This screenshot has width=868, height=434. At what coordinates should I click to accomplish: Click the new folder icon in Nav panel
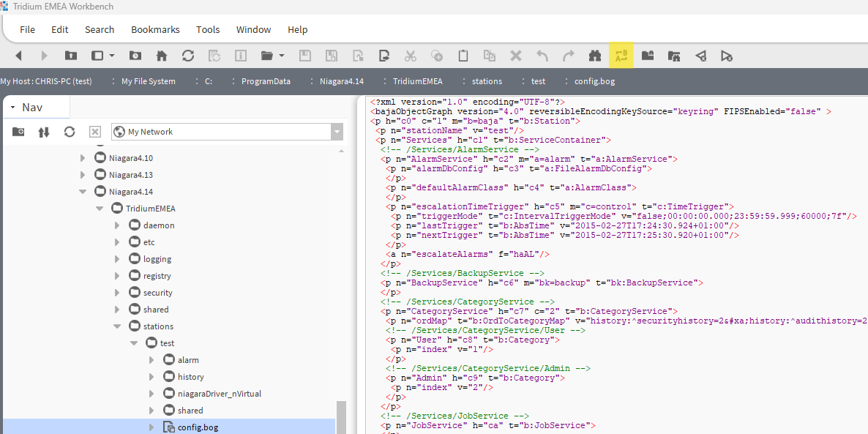pos(18,132)
